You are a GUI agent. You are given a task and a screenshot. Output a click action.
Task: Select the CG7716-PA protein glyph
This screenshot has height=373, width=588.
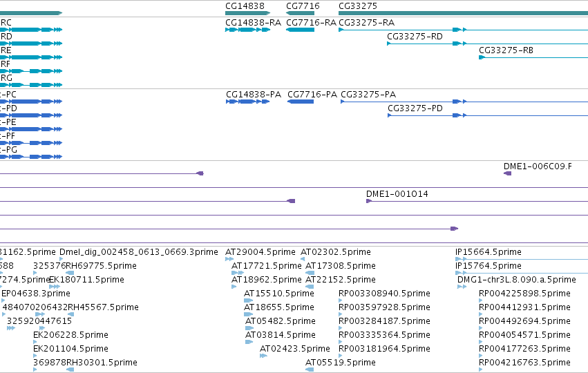pos(301,102)
